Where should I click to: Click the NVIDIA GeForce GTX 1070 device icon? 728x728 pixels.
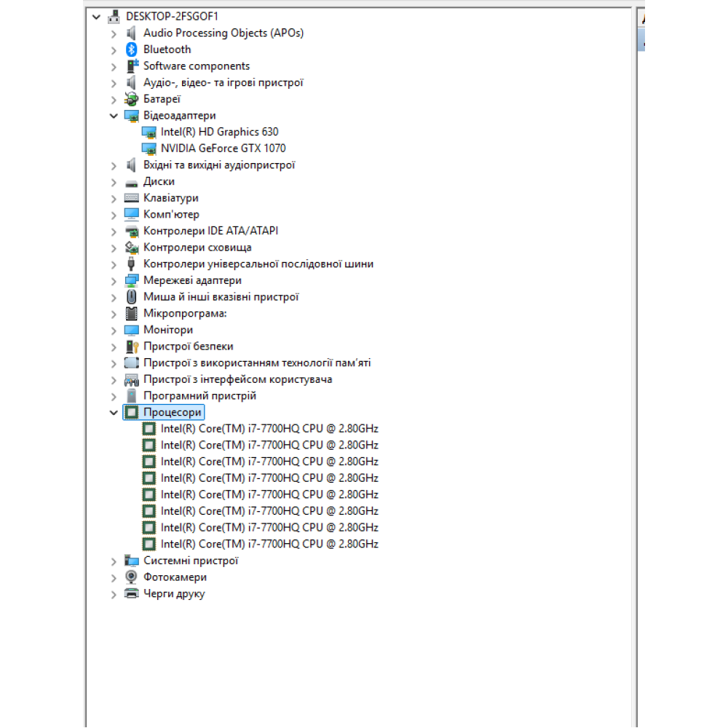[149, 149]
